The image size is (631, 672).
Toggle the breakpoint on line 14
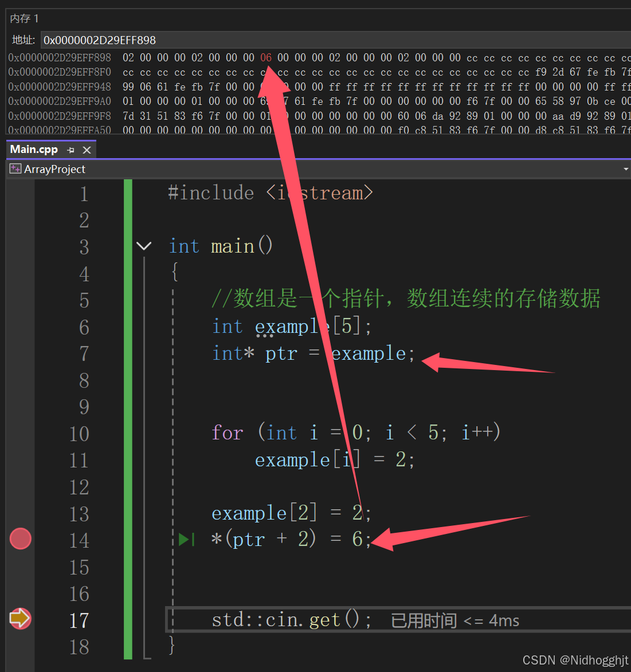point(21,539)
